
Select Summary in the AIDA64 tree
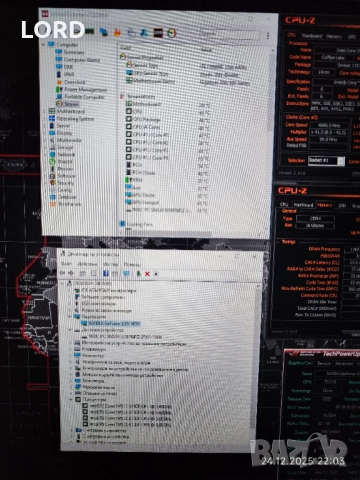(x=74, y=52)
